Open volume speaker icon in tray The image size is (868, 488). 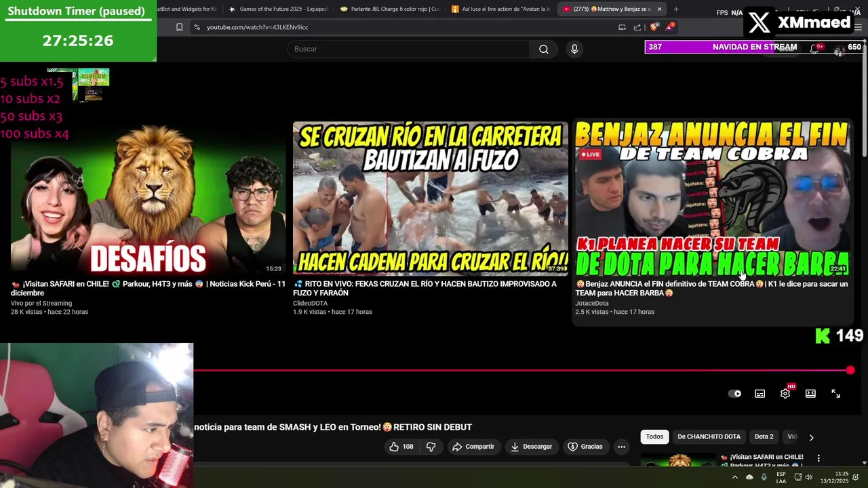coord(808,477)
